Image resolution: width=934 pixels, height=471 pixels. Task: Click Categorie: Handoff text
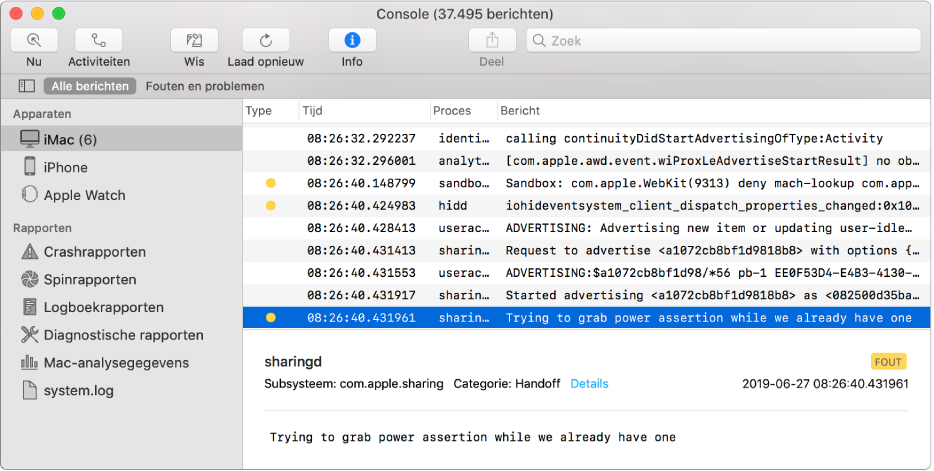(507, 384)
